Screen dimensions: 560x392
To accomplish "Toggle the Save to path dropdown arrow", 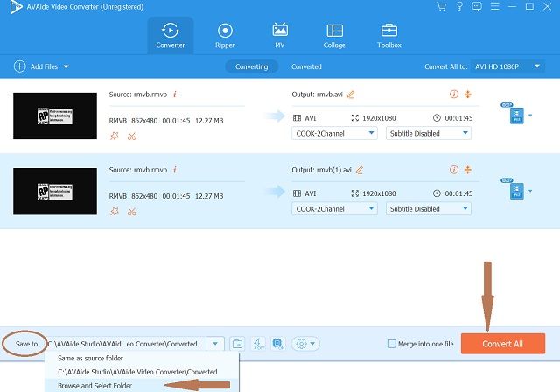I will click(215, 344).
